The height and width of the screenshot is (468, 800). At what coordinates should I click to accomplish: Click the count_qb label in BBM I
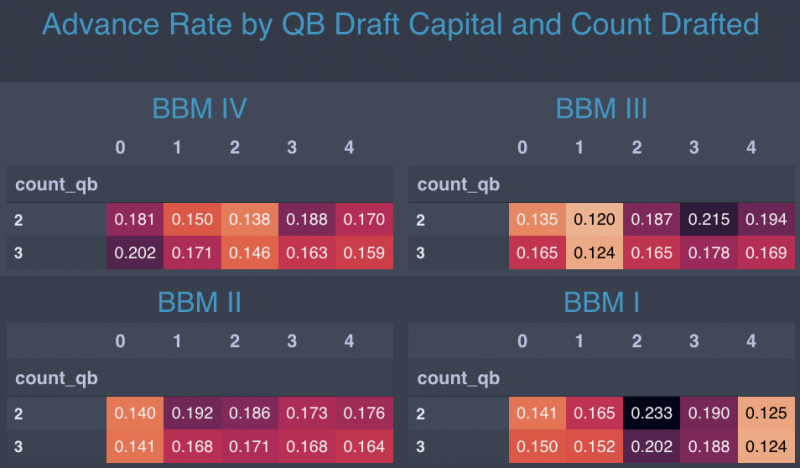point(458,378)
